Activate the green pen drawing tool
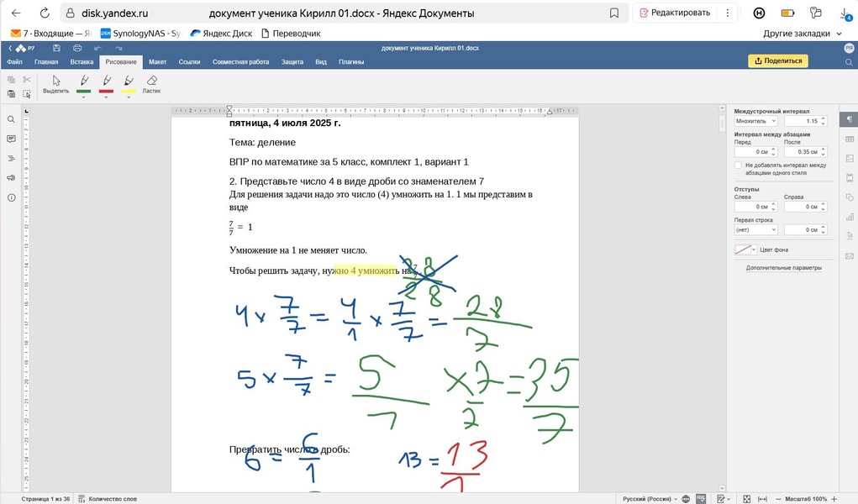The width and height of the screenshot is (858, 504). (x=84, y=81)
